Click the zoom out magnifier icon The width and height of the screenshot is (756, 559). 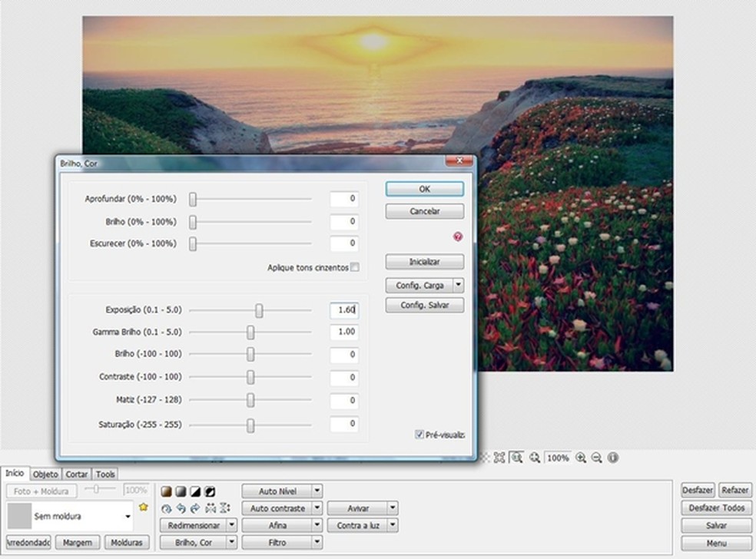pos(596,458)
